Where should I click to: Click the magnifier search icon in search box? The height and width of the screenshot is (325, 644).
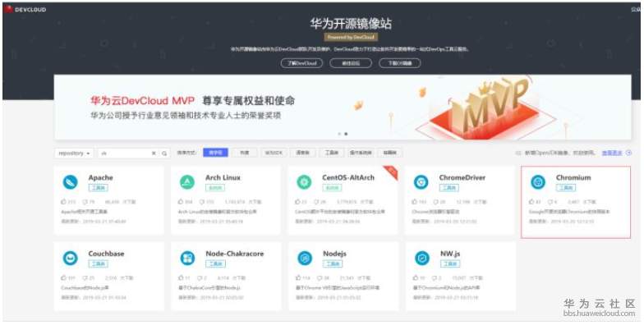pos(164,153)
